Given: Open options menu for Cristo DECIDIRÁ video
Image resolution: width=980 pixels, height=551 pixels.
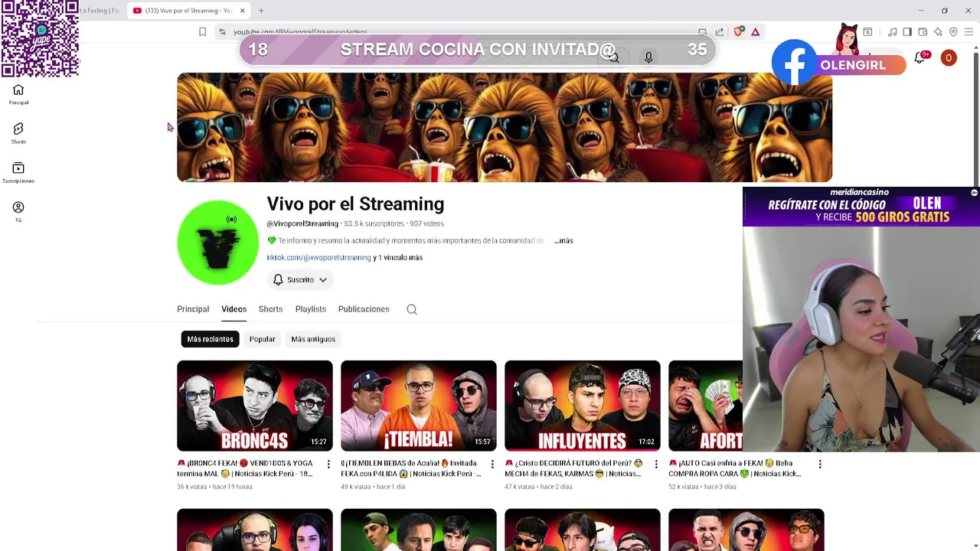Looking at the screenshot, I should tap(656, 464).
